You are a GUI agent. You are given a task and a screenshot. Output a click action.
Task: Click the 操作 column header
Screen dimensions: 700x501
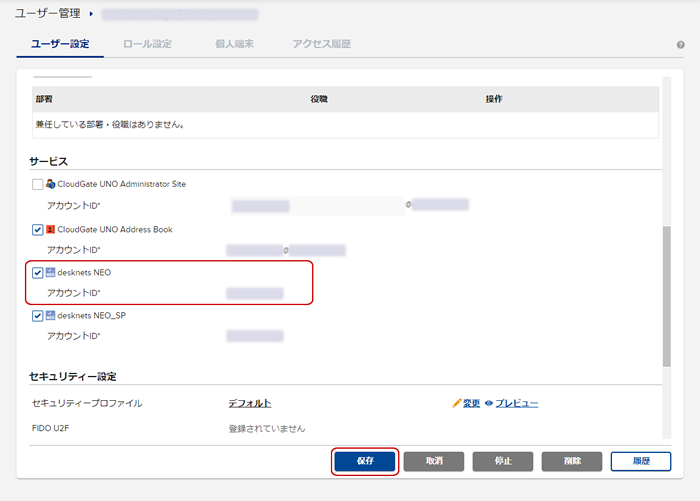pos(494,99)
